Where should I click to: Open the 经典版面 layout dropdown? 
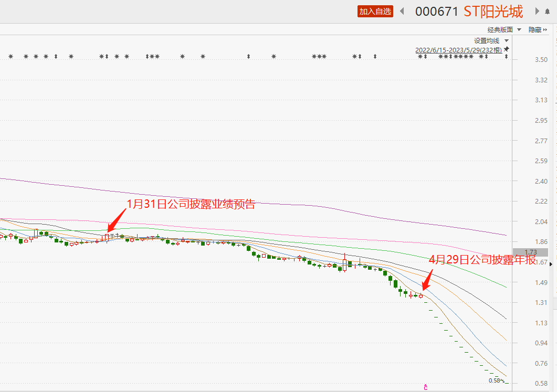504,30
